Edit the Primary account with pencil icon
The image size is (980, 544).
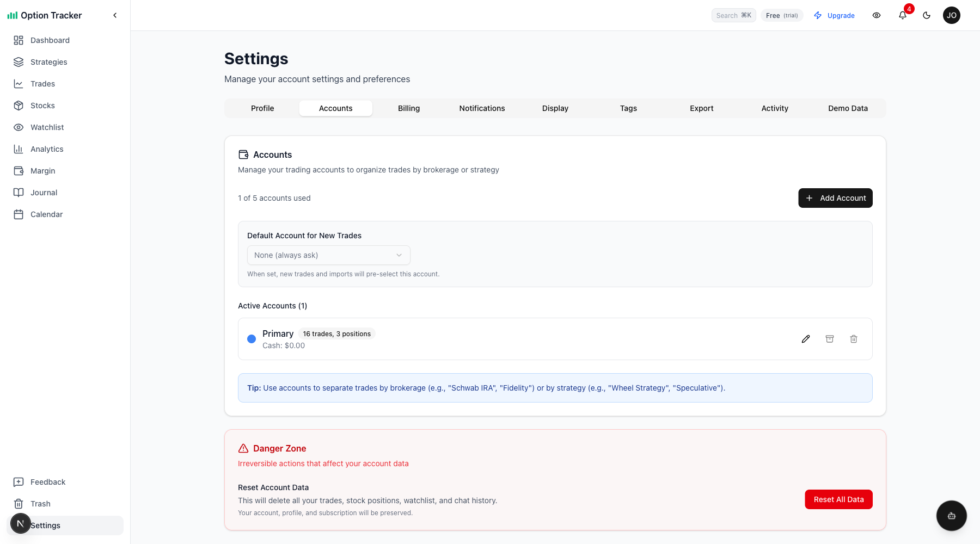pyautogui.click(x=806, y=339)
